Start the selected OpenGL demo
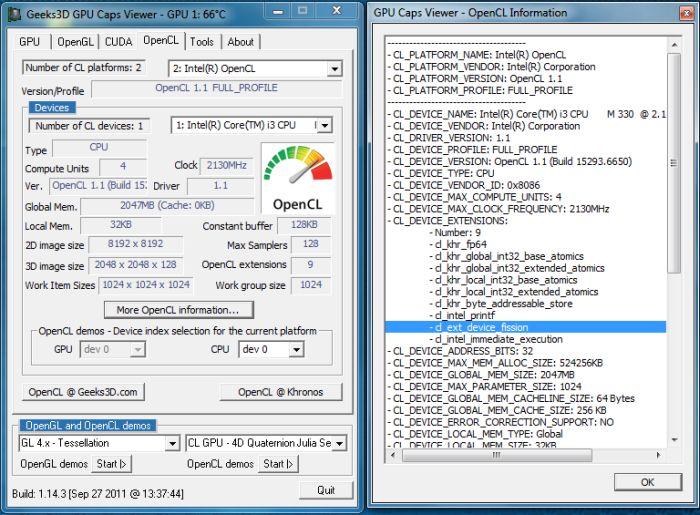 [x=112, y=464]
